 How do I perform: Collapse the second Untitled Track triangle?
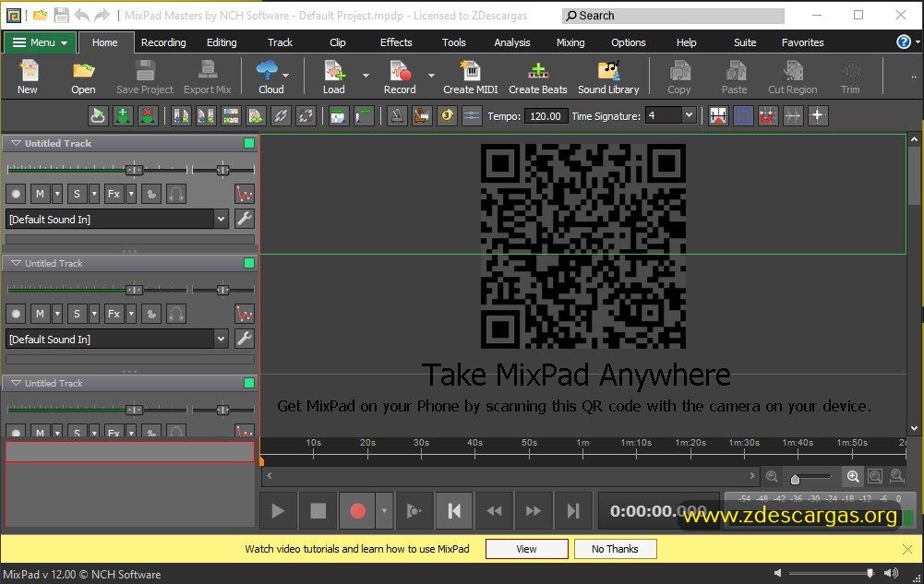[x=16, y=263]
